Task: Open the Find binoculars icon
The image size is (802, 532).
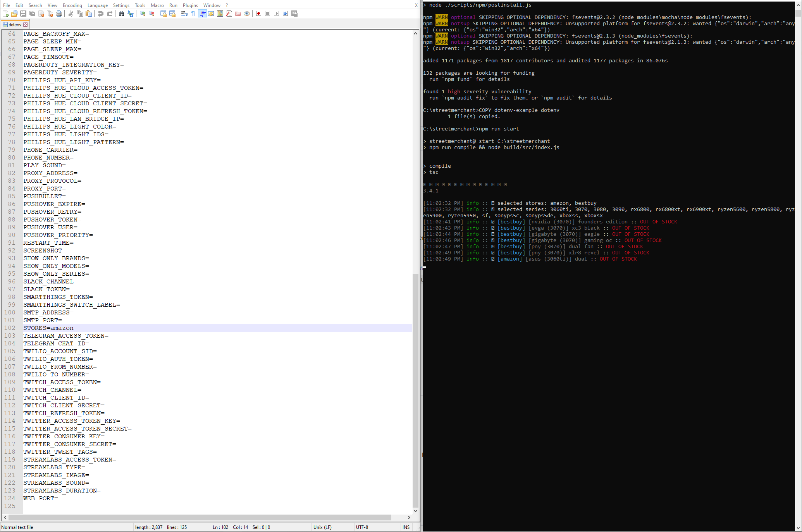Action: click(121, 14)
